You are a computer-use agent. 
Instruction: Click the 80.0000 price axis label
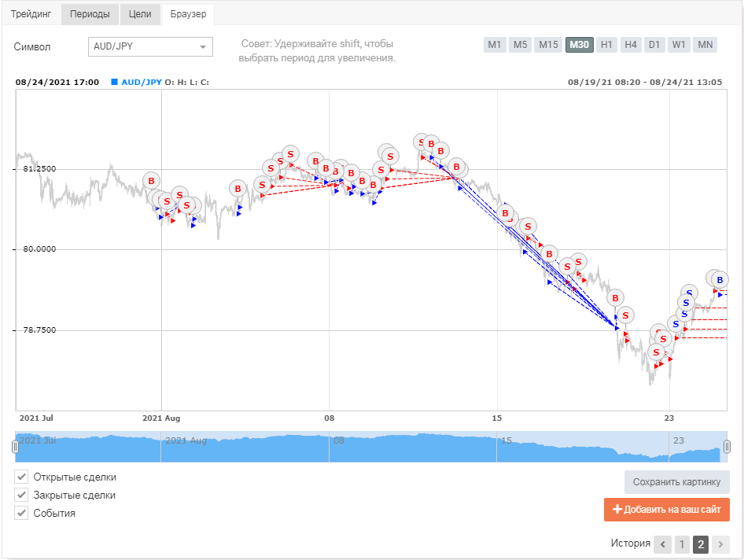click(39, 249)
